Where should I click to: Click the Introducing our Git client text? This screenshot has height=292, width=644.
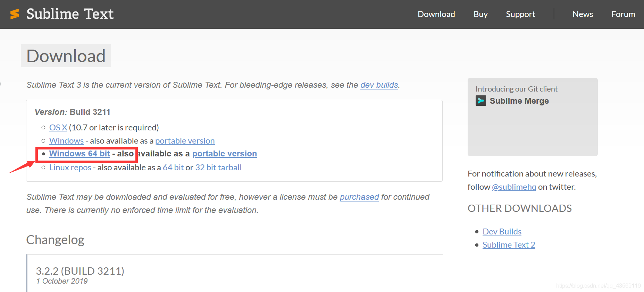click(x=517, y=89)
